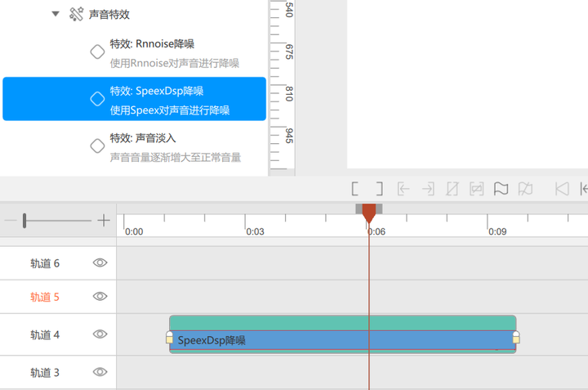Select track label 轨道 3
Screen dimensions: 588x390
[x=45, y=373]
